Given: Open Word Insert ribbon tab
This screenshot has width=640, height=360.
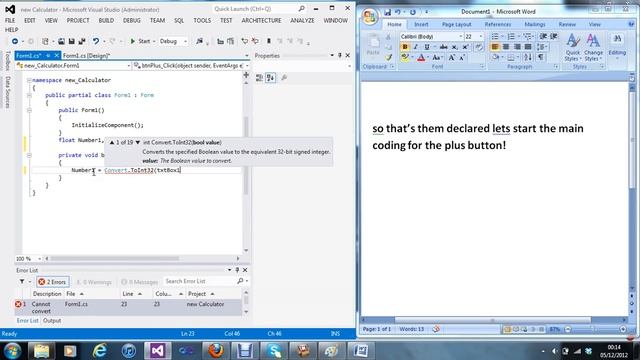Looking at the screenshot, I should pos(421,24).
